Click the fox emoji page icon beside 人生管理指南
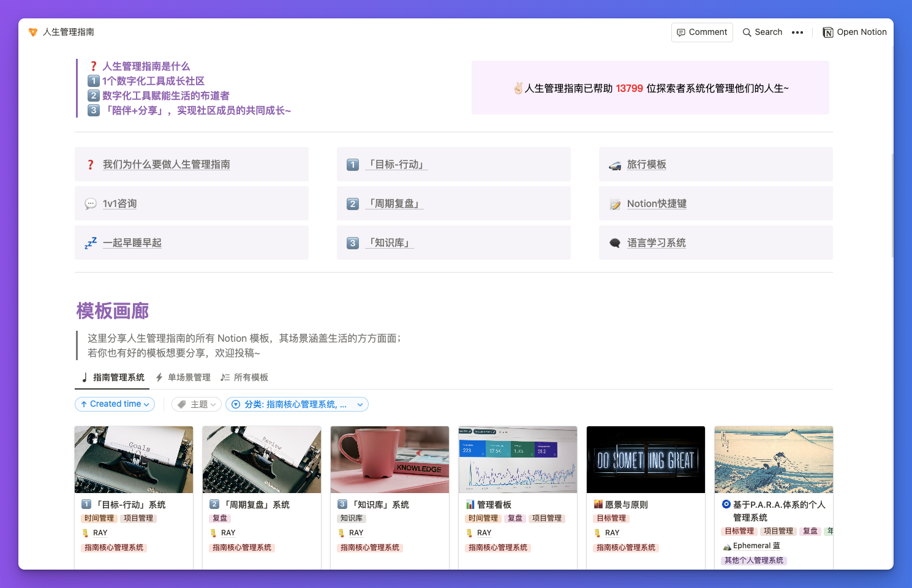The width and height of the screenshot is (912, 588). (x=32, y=32)
